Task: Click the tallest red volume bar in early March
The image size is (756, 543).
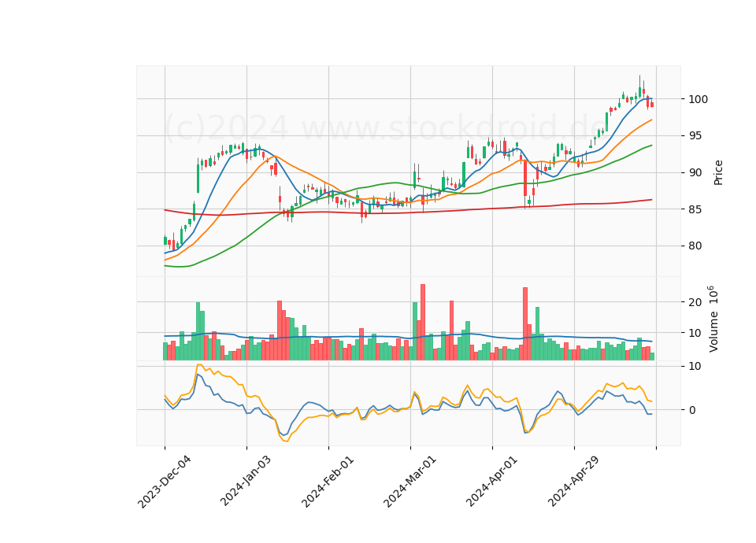Action: coord(423,322)
